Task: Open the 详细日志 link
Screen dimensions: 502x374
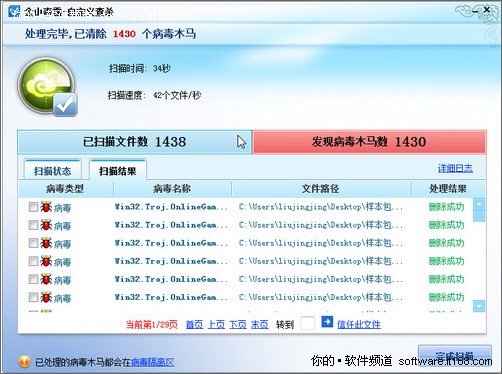Action: [455, 168]
